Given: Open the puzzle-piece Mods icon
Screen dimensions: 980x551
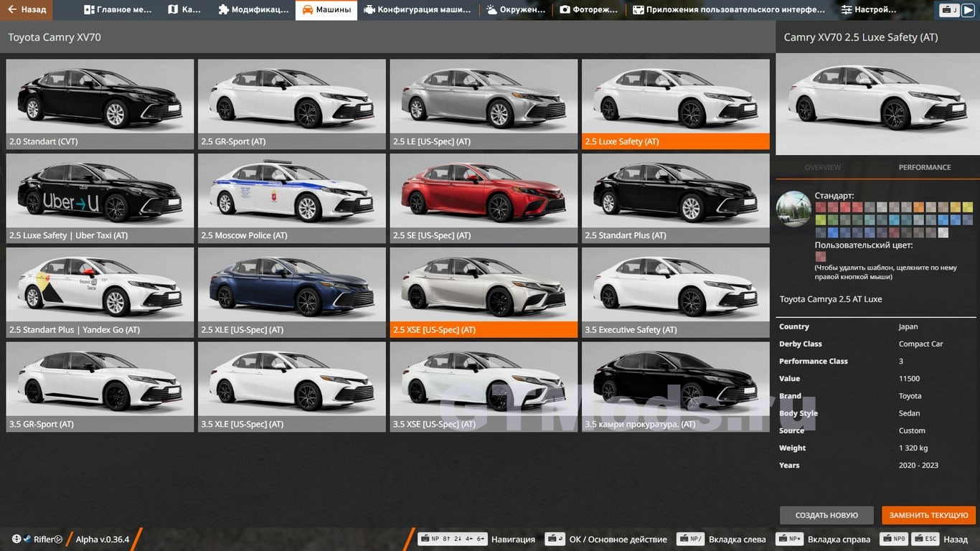Looking at the screenshot, I should pos(224,10).
